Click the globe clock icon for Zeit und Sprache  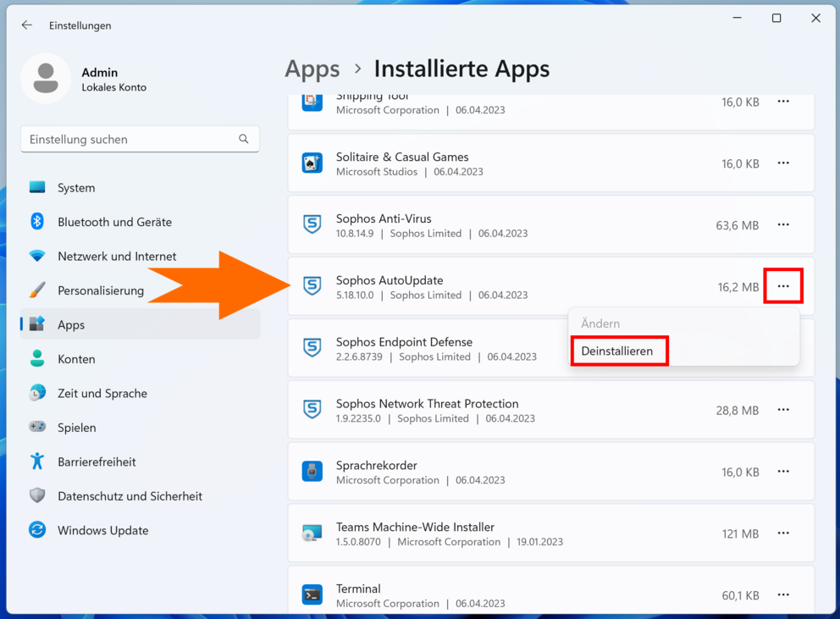(37, 393)
